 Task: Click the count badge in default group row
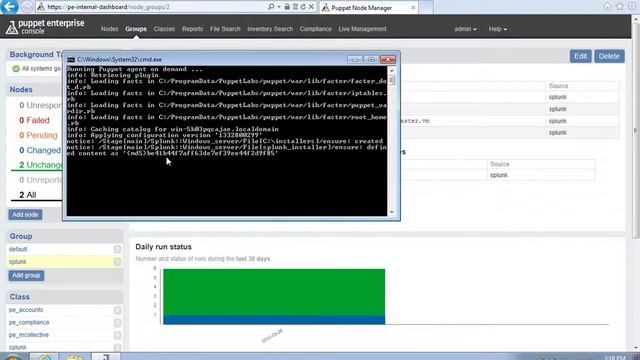[x=117, y=249]
